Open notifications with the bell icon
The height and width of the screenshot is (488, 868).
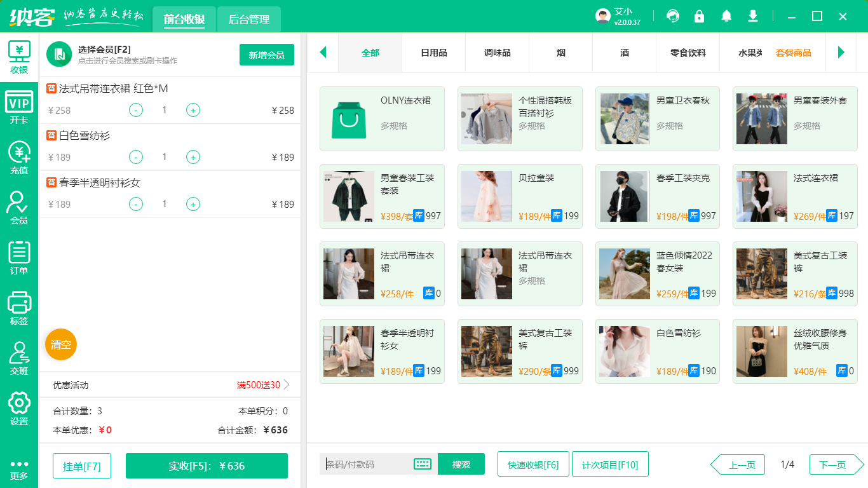[726, 16]
